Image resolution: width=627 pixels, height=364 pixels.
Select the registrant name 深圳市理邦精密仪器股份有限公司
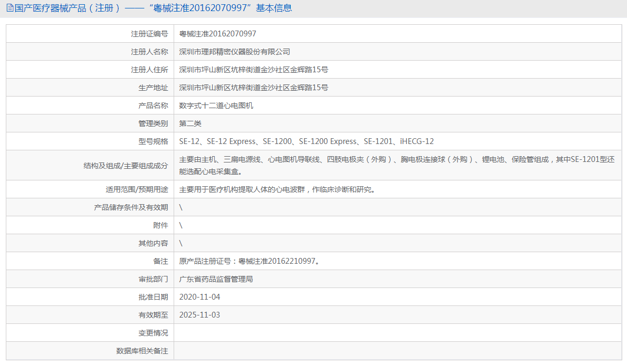click(x=234, y=52)
